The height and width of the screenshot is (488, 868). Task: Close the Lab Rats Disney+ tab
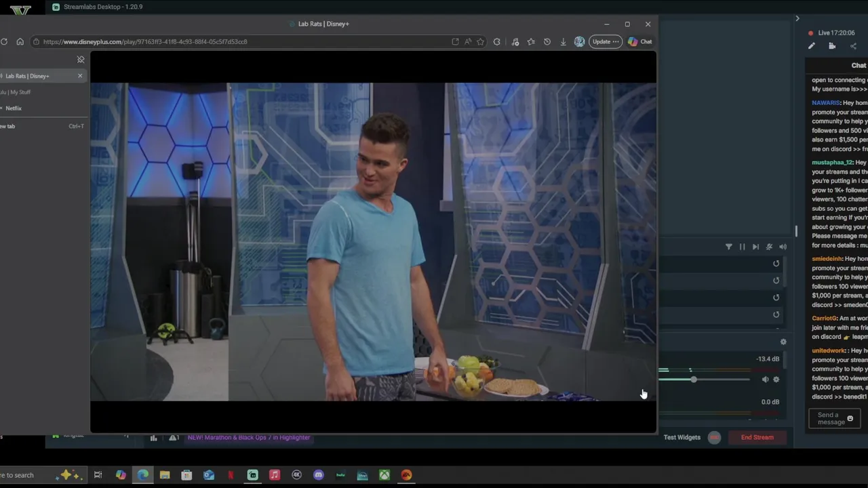tap(80, 76)
